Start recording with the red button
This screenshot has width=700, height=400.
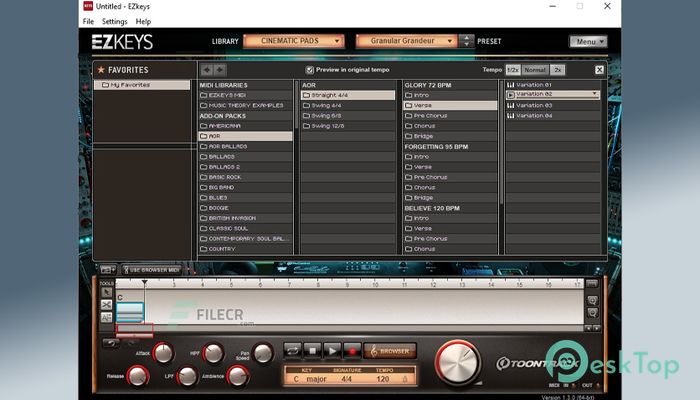pyautogui.click(x=352, y=351)
